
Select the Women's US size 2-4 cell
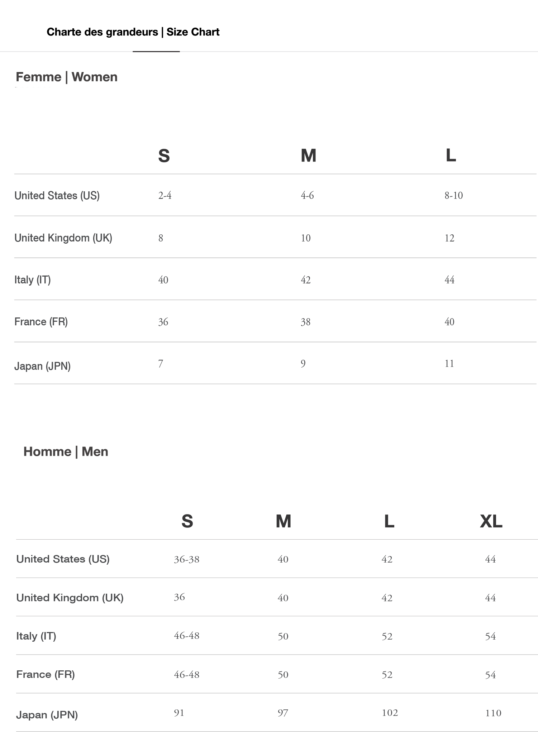coord(165,196)
